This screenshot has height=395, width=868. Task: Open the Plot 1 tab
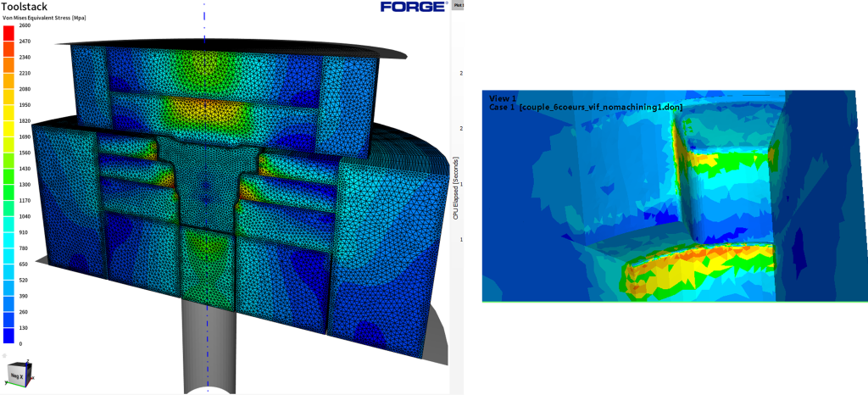click(458, 4)
